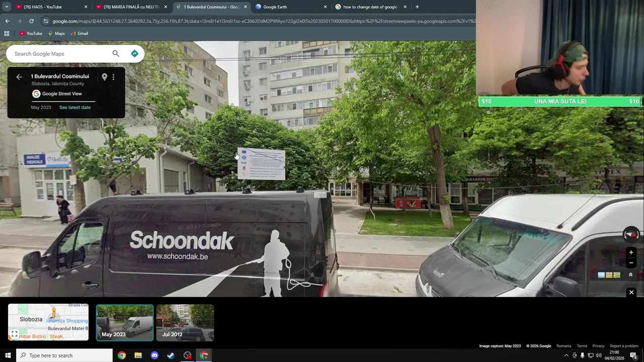644x362 pixels.
Task: Close the Street View timeline with X
Action: click(631, 293)
